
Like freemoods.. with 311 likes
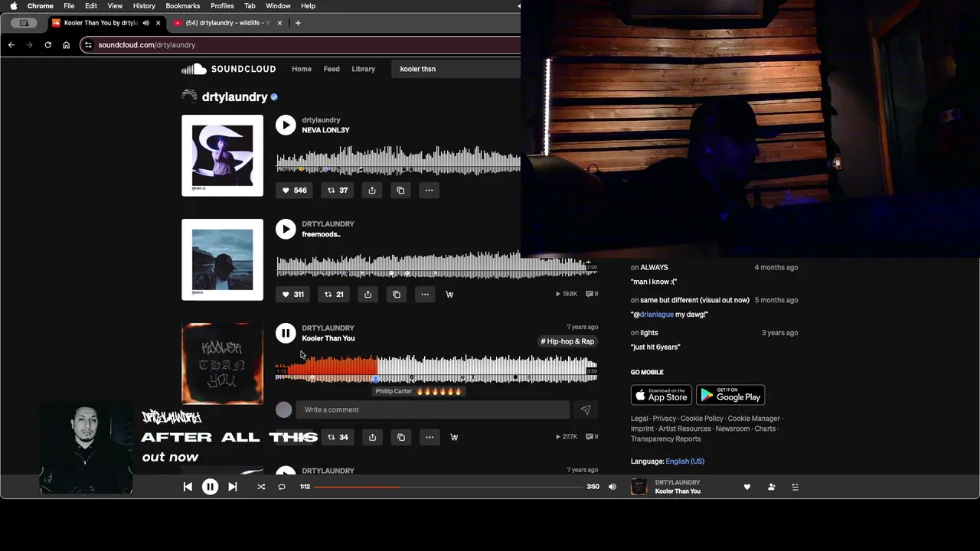(x=293, y=294)
